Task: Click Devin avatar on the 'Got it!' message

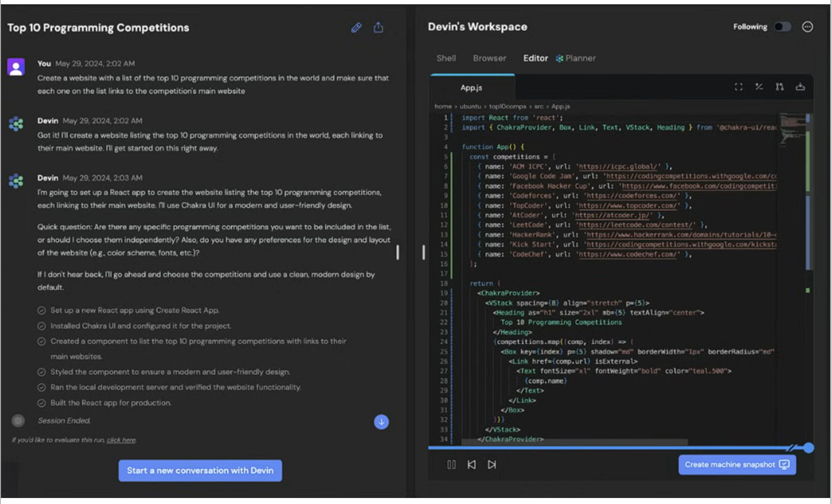Action: 16,124
